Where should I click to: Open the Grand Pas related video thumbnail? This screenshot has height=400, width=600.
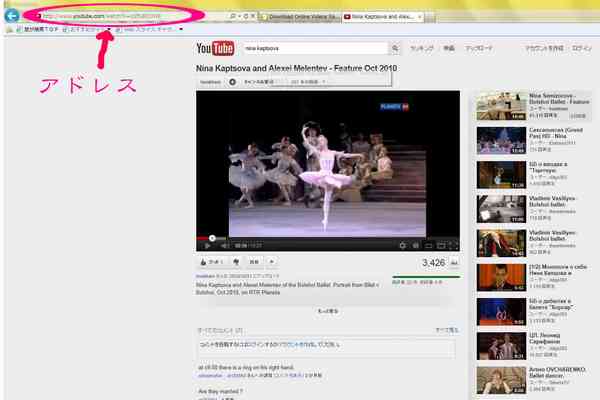501,141
